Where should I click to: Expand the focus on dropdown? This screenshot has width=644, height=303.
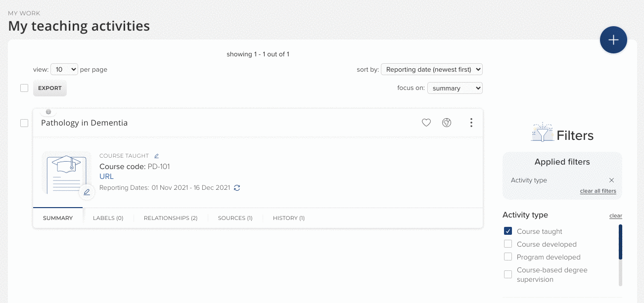(x=455, y=88)
